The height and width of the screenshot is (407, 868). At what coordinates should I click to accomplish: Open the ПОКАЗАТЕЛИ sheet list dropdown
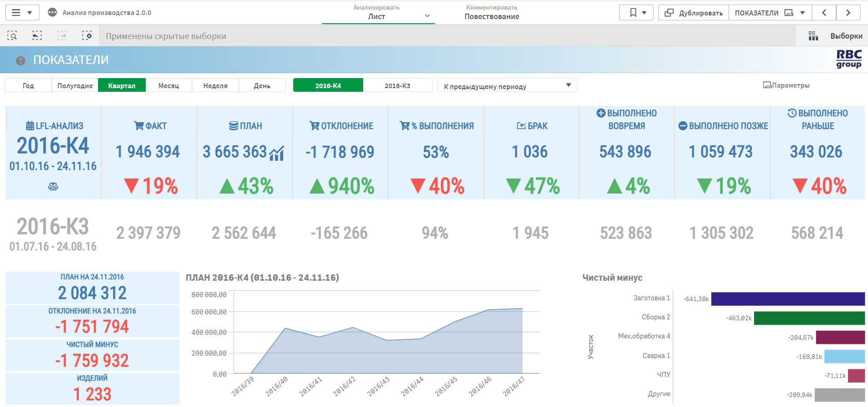click(x=769, y=13)
